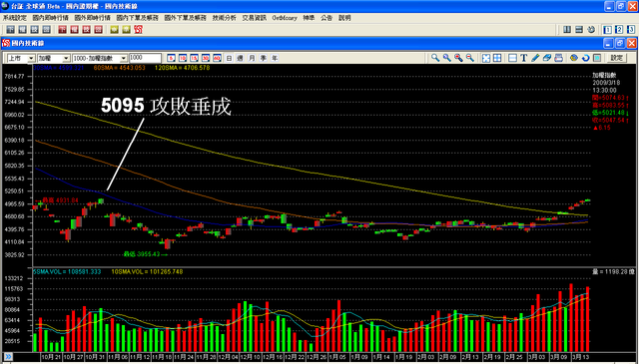Image resolution: width=639 pixels, height=364 pixels.
Task: Print the chart with printer icon
Action: pyautogui.click(x=558, y=58)
